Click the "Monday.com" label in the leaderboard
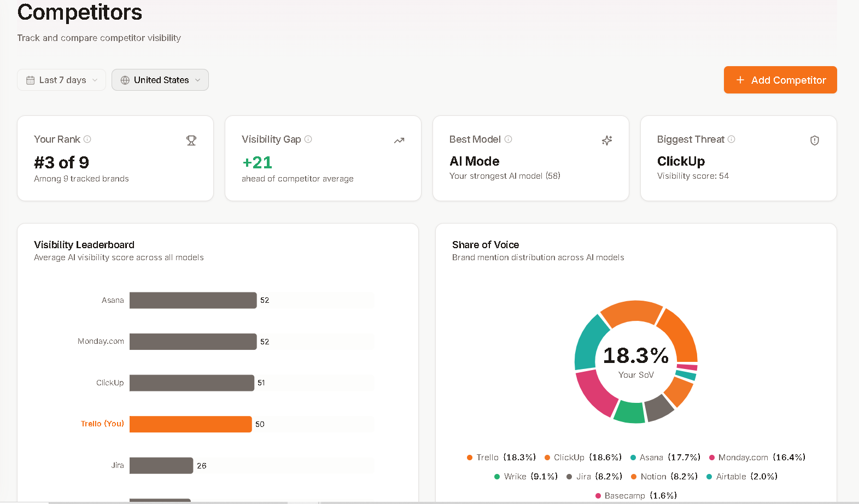The height and width of the screenshot is (504, 859). (101, 342)
